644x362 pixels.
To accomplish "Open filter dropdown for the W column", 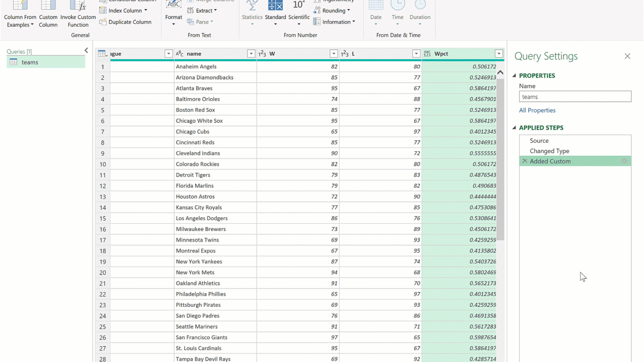I will point(334,54).
